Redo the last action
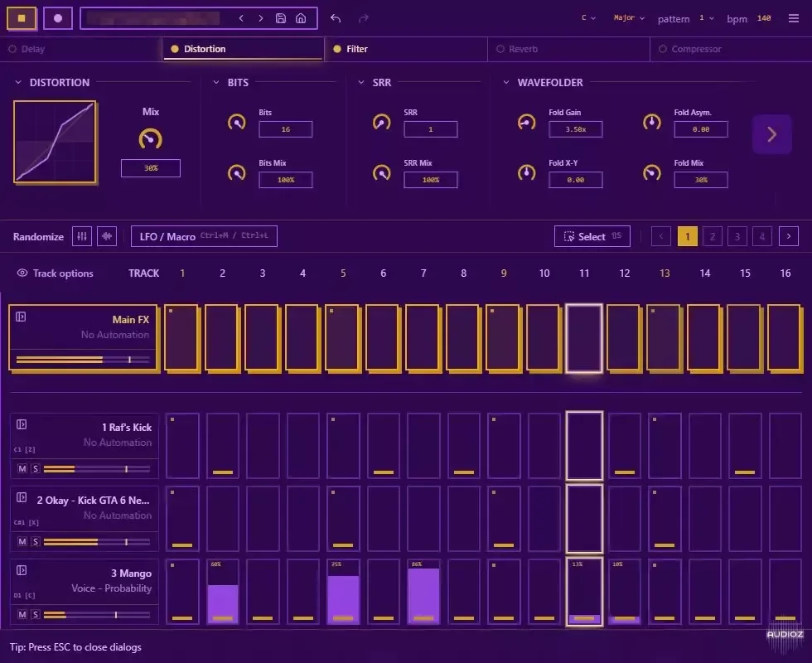The width and height of the screenshot is (812, 663). pyautogui.click(x=364, y=18)
